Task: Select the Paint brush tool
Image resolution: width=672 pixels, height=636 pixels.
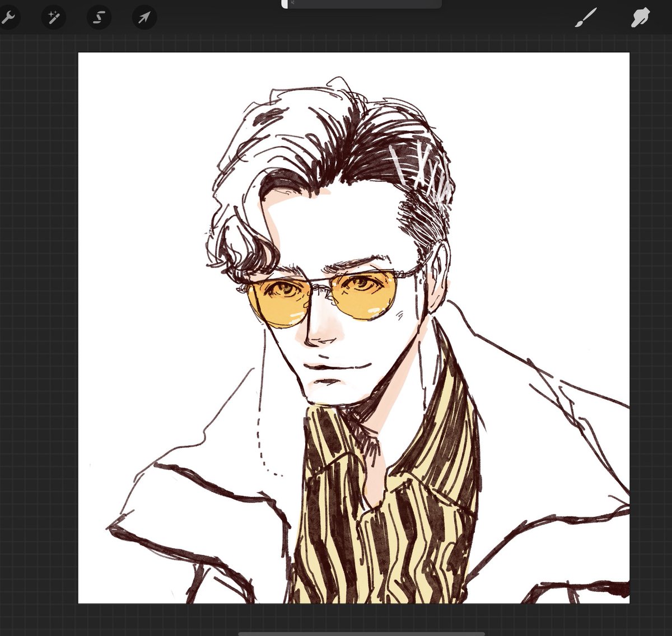Action: pyautogui.click(x=586, y=18)
